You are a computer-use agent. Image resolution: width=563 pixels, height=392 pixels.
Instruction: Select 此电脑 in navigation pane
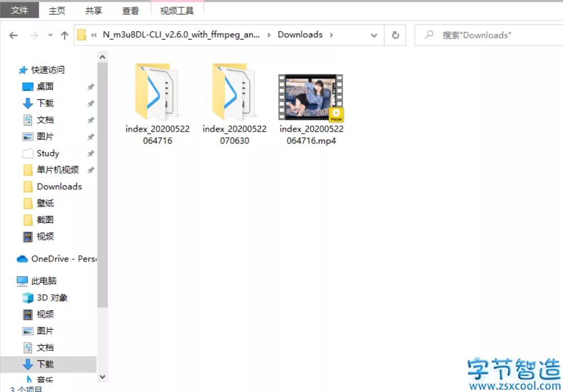44,281
